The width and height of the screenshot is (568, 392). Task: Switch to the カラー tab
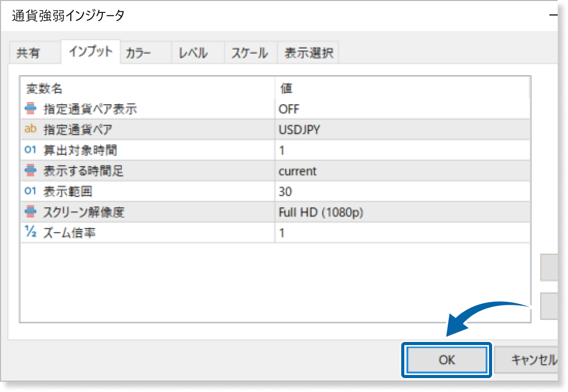[138, 53]
